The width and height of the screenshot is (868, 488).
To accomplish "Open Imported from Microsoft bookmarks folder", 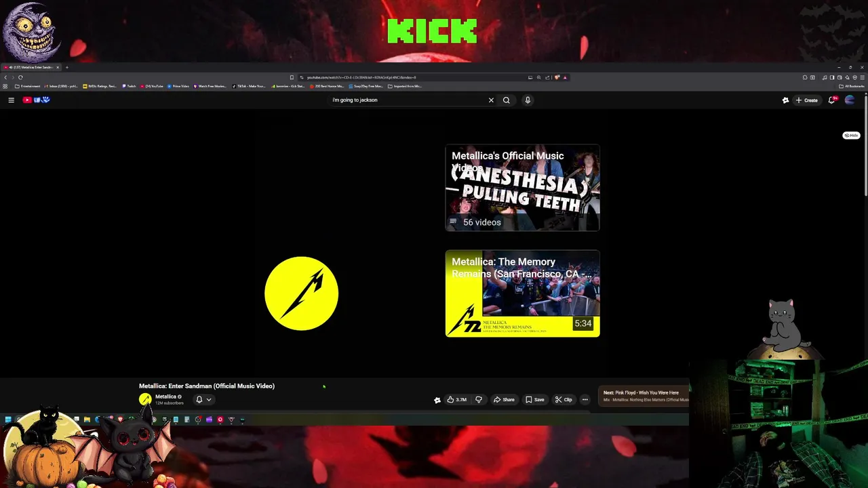I will click(405, 86).
